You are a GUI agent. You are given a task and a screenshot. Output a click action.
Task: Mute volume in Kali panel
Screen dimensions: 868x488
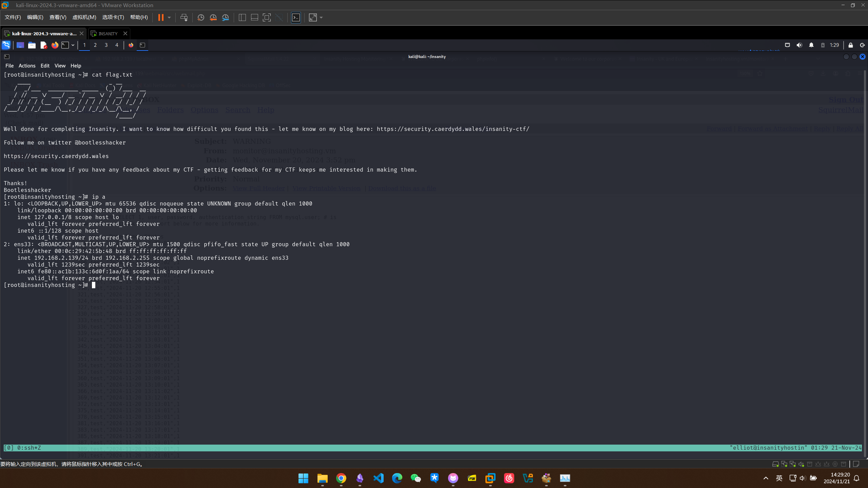[799, 45]
